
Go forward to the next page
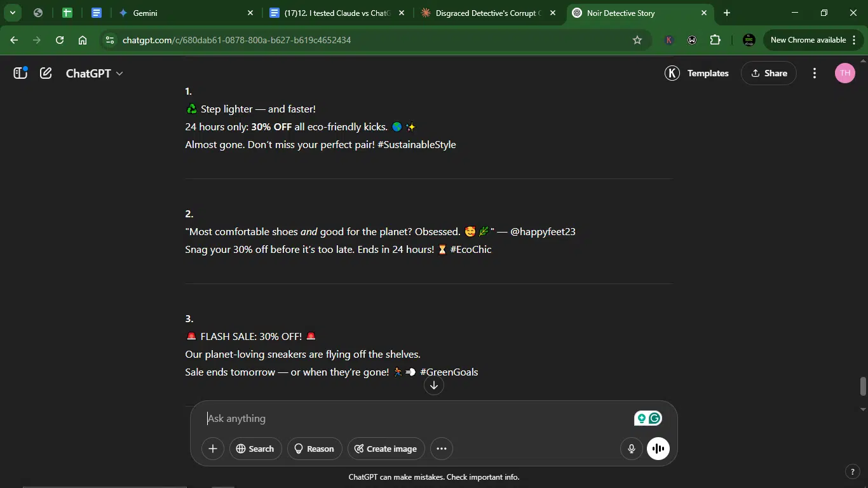coord(37,40)
